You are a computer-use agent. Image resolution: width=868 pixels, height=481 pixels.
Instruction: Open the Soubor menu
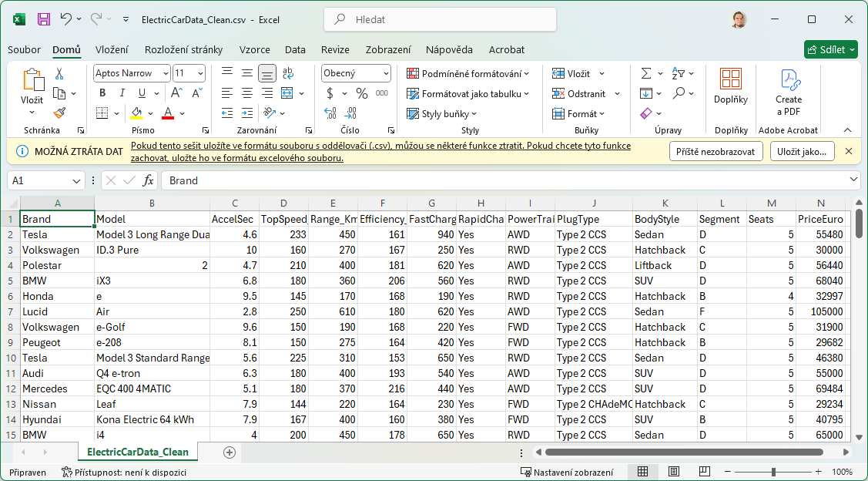(x=24, y=49)
